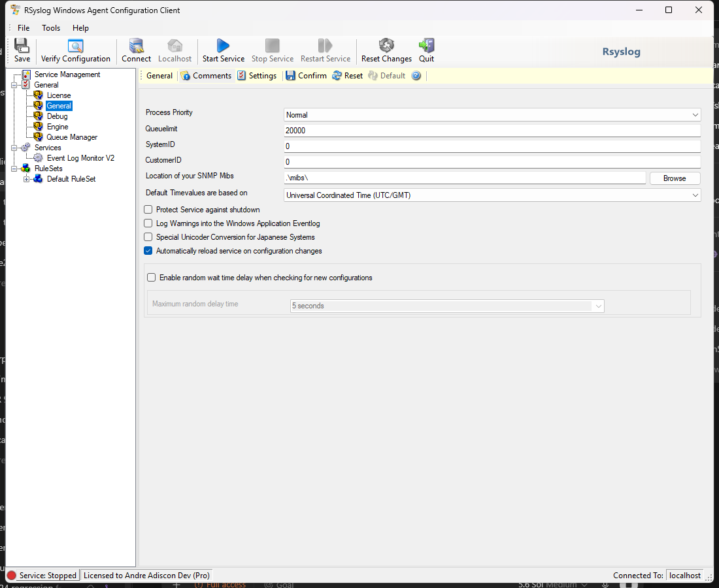The width and height of the screenshot is (719, 588).
Task: Switch to the General tab label
Action: pos(159,76)
